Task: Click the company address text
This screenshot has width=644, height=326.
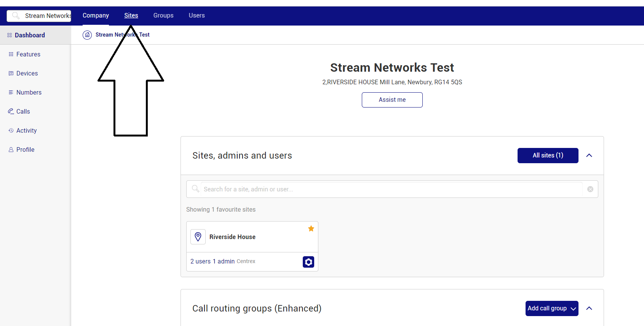Action: pos(392,82)
